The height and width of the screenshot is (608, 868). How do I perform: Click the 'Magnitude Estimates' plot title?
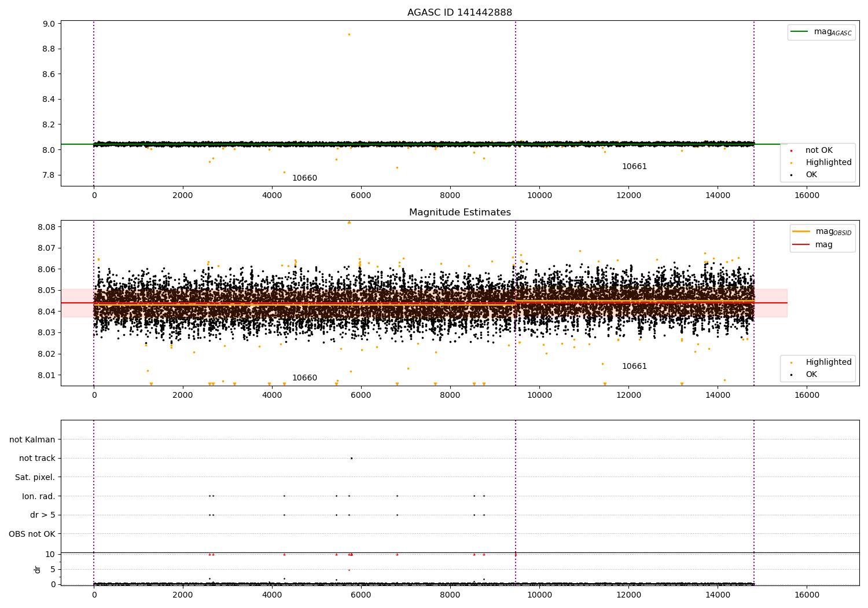click(x=459, y=213)
